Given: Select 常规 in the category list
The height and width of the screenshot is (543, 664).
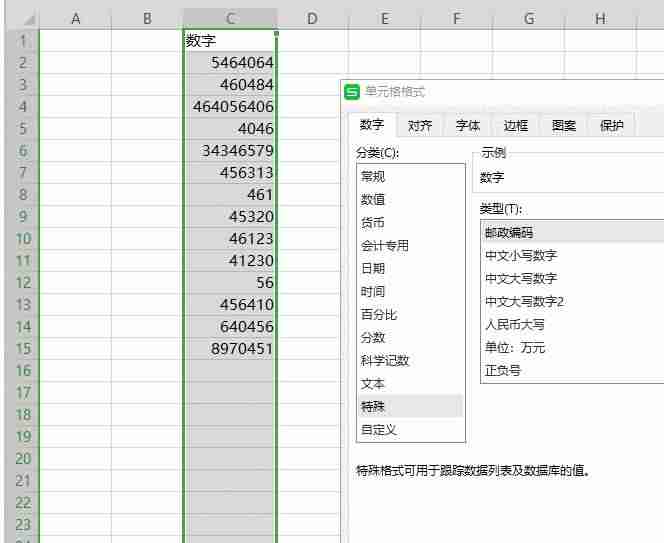Looking at the screenshot, I should tap(410, 176).
